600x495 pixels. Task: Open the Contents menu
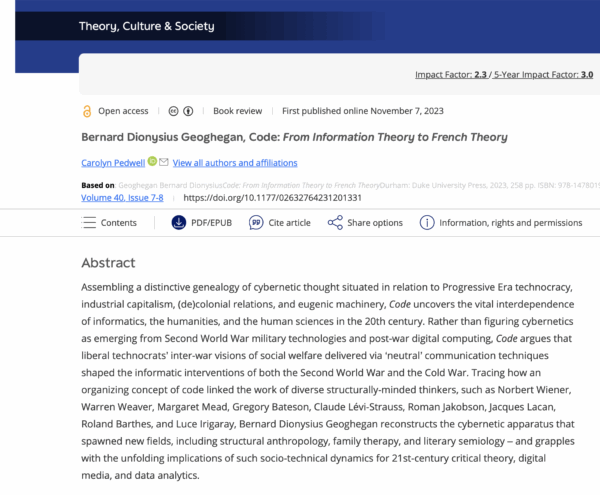tap(109, 222)
